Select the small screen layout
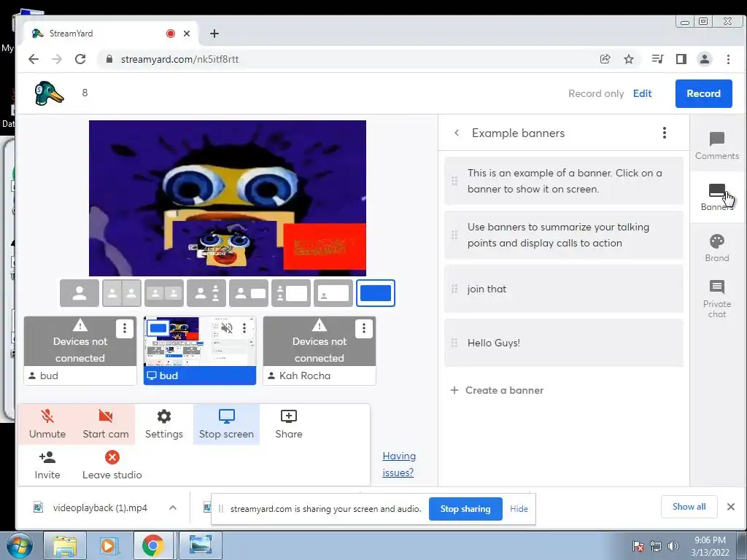The width and height of the screenshot is (747, 560). [249, 293]
